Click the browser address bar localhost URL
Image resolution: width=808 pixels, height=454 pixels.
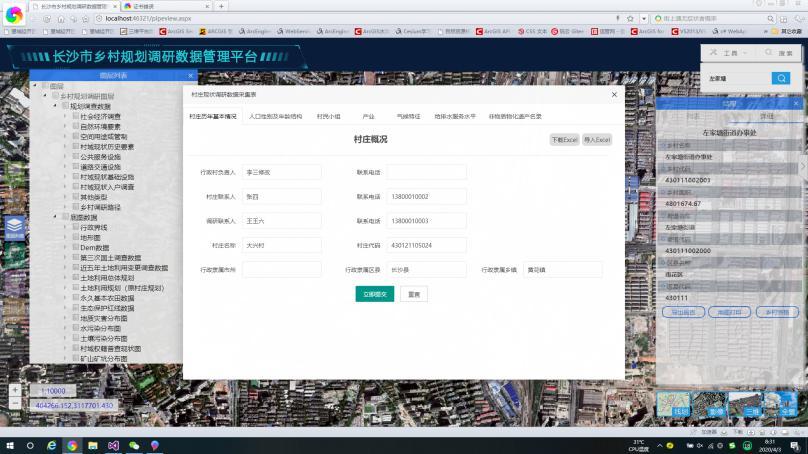148,19
